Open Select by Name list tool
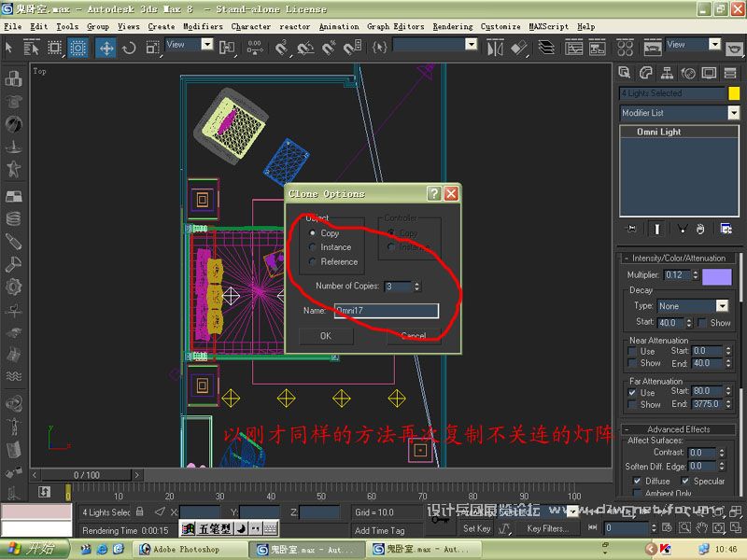Image resolution: width=747 pixels, height=560 pixels. pyautogui.click(x=32, y=48)
